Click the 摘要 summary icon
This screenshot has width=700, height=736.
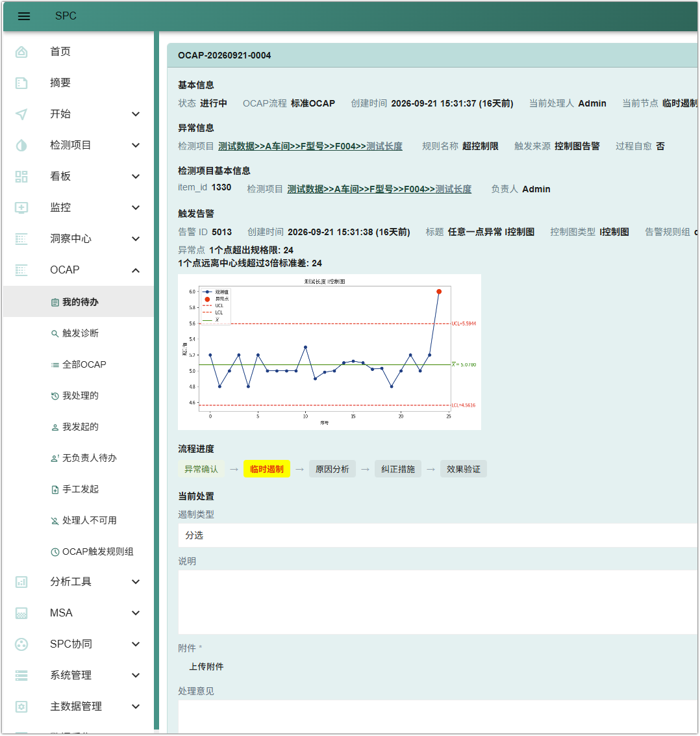[x=21, y=83]
